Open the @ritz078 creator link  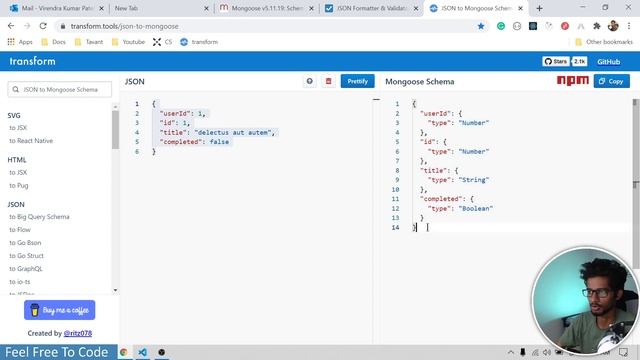click(x=78, y=333)
